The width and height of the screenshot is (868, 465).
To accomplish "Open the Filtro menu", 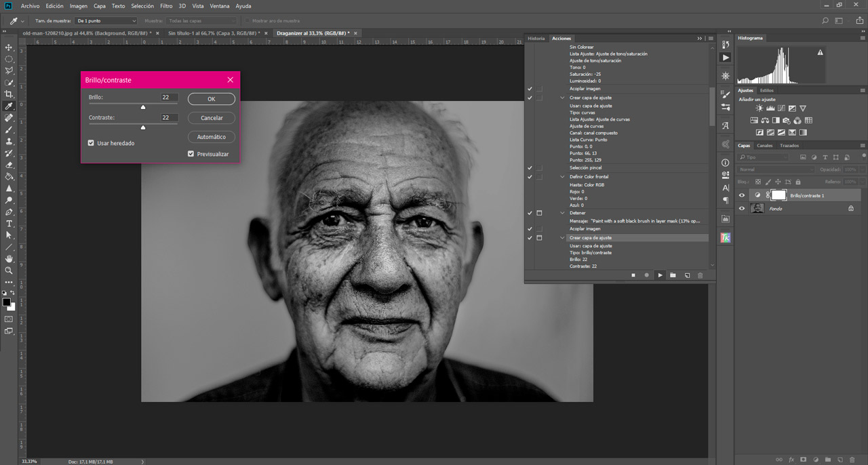I will point(166,6).
